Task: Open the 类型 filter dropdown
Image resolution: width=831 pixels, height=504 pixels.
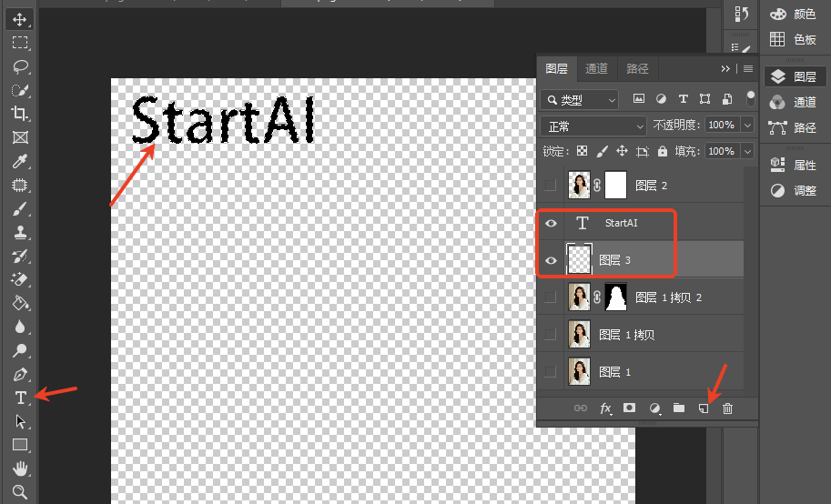Action: coord(580,100)
